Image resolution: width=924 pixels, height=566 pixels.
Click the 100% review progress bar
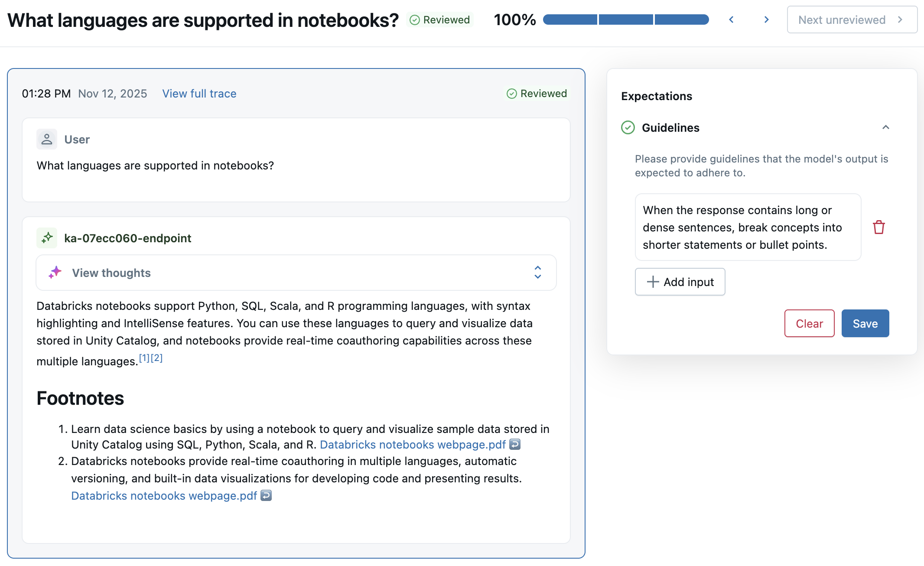coord(625,20)
